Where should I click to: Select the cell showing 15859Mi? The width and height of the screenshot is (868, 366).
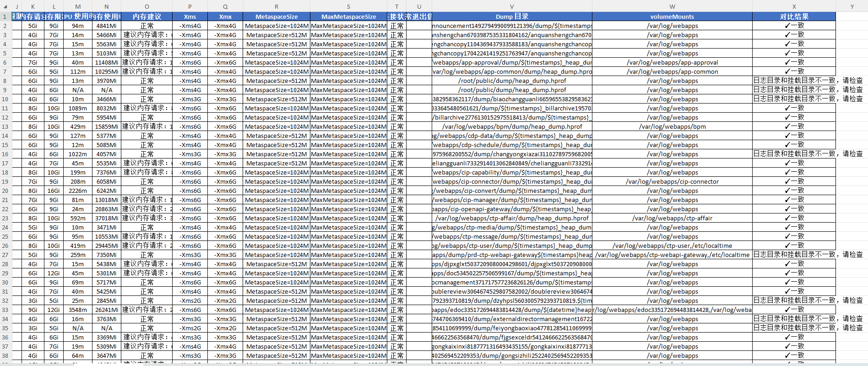pyautogui.click(x=107, y=126)
